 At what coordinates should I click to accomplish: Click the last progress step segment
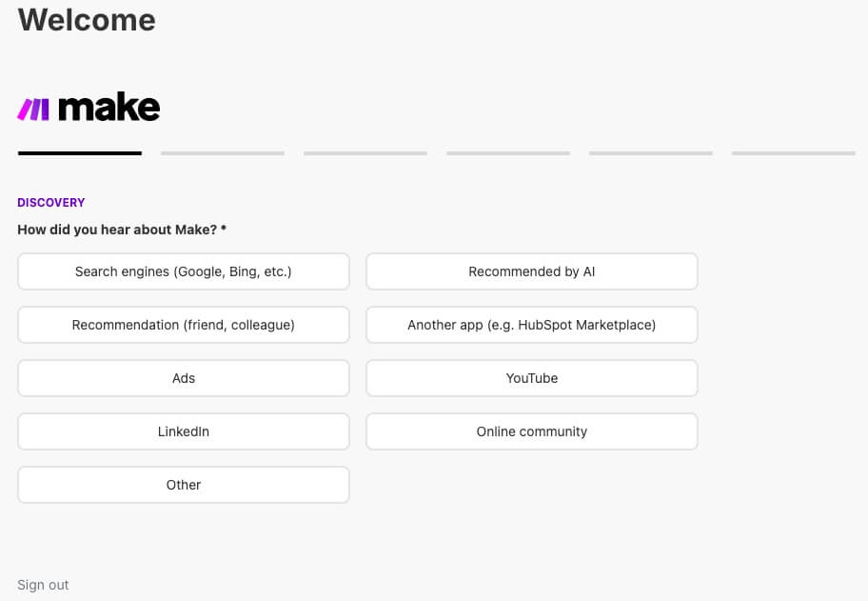click(x=794, y=152)
